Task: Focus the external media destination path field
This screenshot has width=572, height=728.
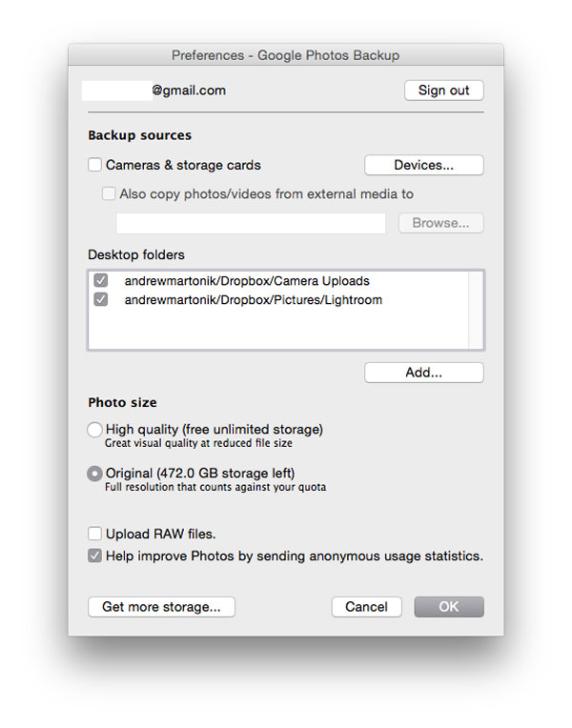Action: 251,223
